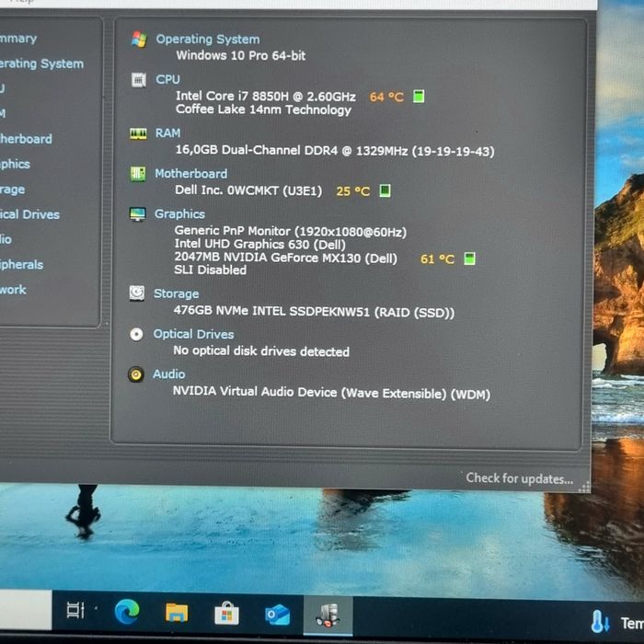This screenshot has height=644, width=644.
Task: Click the 25 °C motherboard temperature value
Action: [x=353, y=191]
